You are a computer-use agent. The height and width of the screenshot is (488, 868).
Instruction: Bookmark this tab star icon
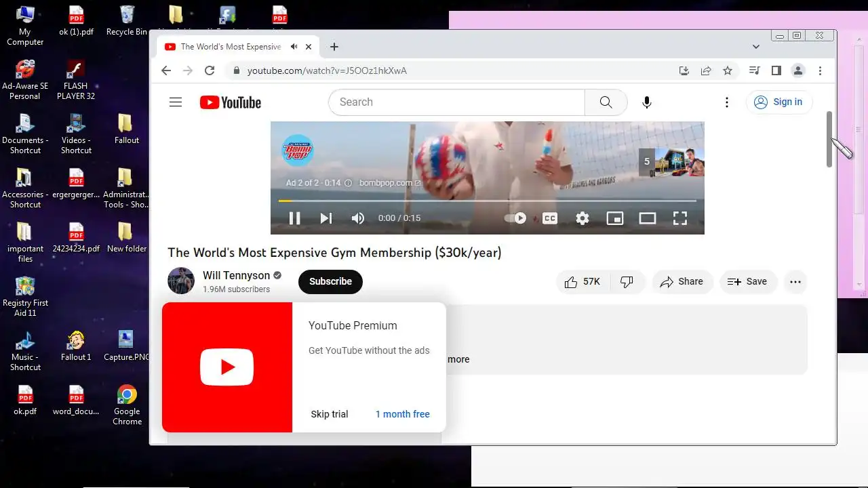728,70
